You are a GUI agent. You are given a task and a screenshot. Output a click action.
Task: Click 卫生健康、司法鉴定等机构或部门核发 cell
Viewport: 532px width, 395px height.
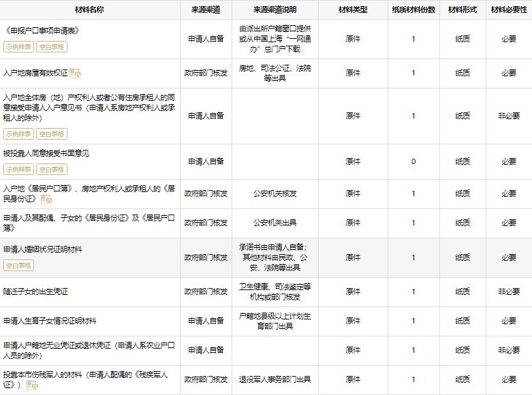(x=275, y=292)
